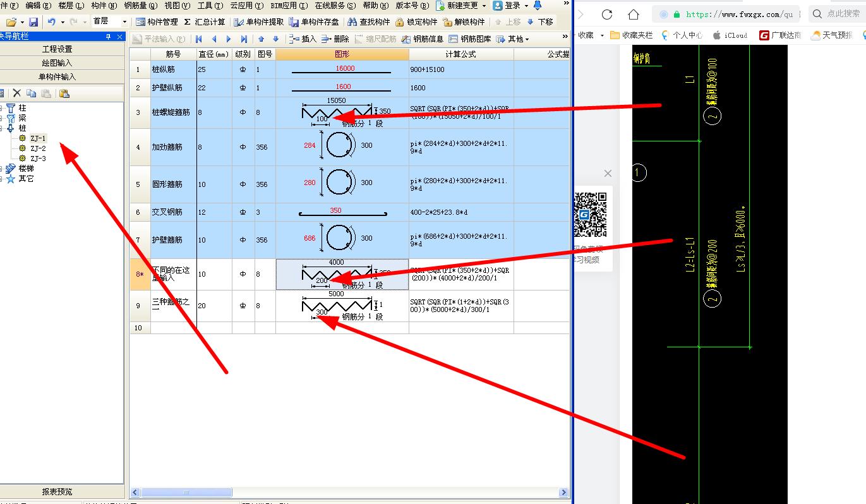The width and height of the screenshot is (866, 504).
Task: Click 解锁构件 unlock button
Action: pos(464,22)
